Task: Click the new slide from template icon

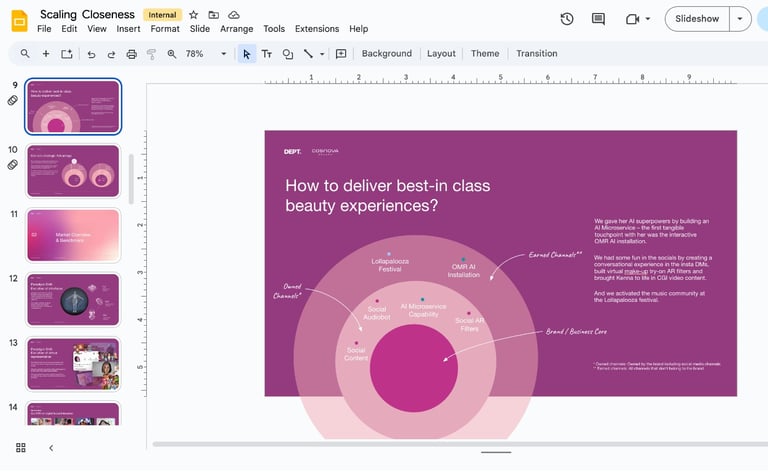Action: pos(67,53)
